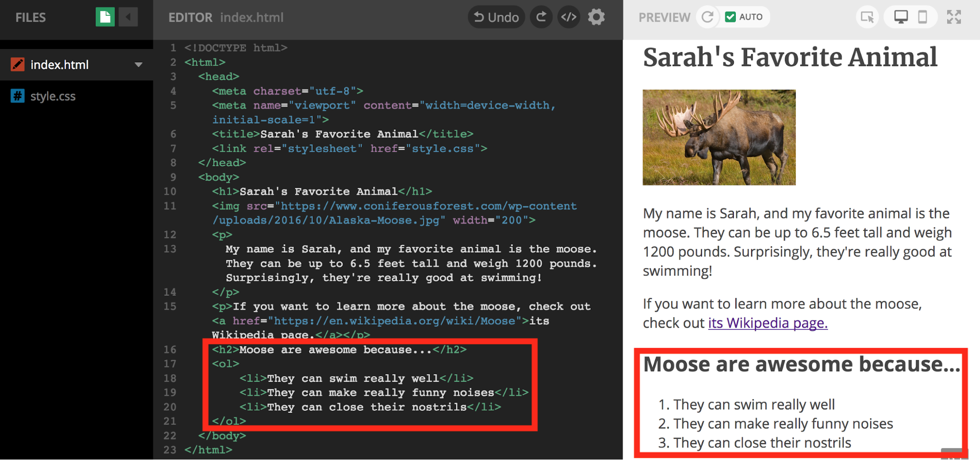Follow the 'its Wikipedia page' link
The width and height of the screenshot is (980, 460).
768,323
